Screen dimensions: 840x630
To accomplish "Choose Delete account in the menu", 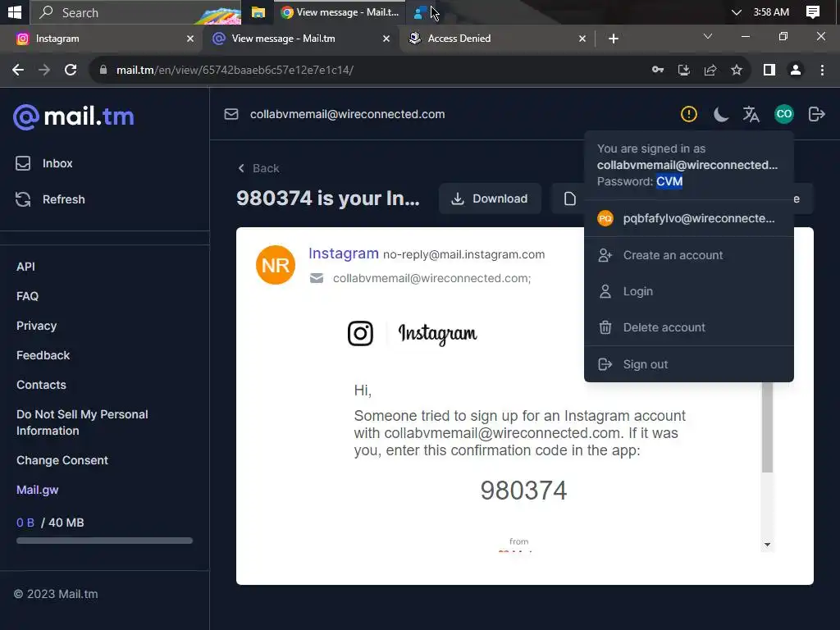I will coord(689,327).
